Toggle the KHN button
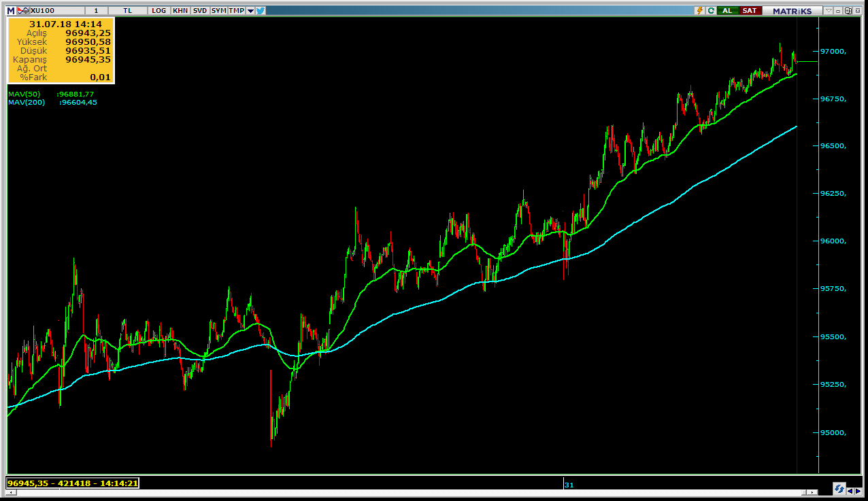The height and width of the screenshot is (501, 868). click(180, 10)
